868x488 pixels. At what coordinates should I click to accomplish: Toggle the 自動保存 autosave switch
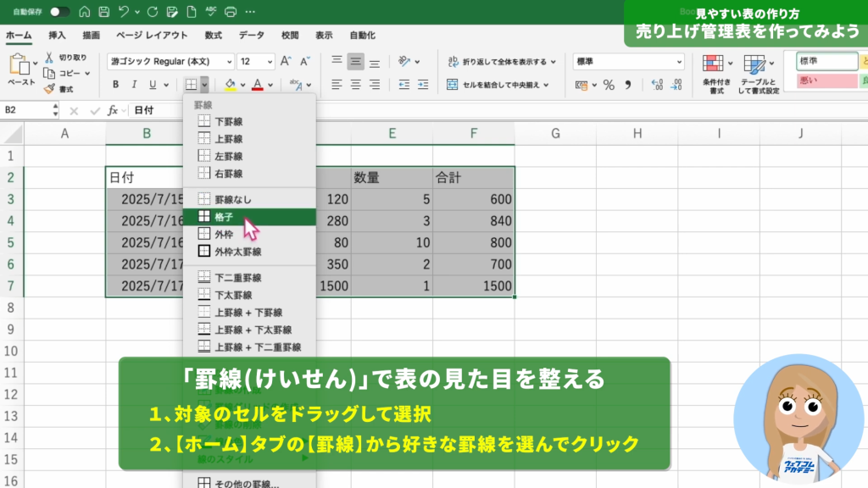59,12
